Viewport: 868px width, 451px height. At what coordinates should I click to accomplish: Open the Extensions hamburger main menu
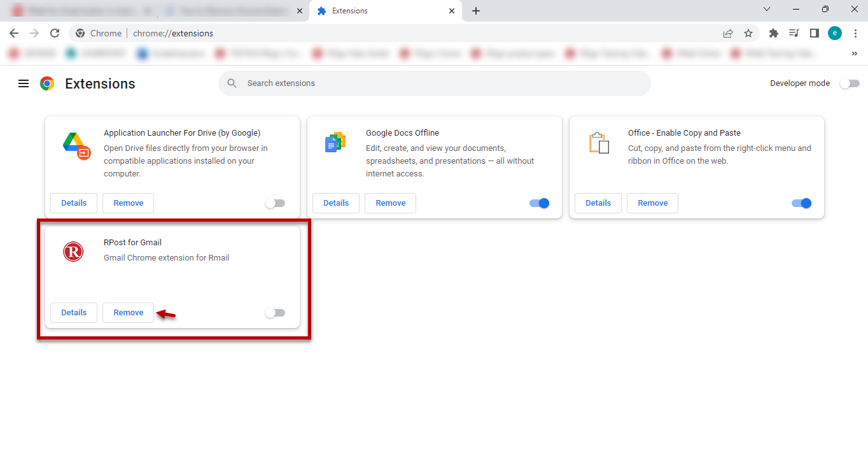pyautogui.click(x=24, y=83)
